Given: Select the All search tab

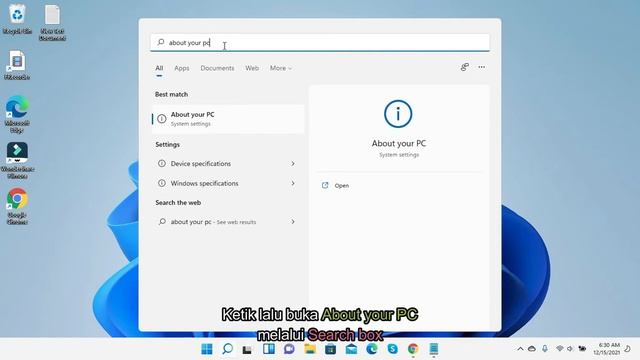Looking at the screenshot, I should point(159,68).
